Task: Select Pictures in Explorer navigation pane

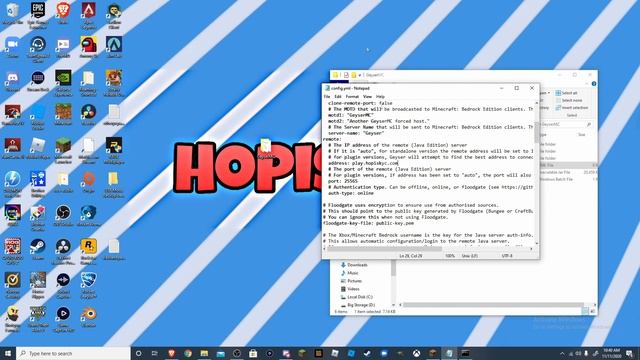Action: (351, 281)
